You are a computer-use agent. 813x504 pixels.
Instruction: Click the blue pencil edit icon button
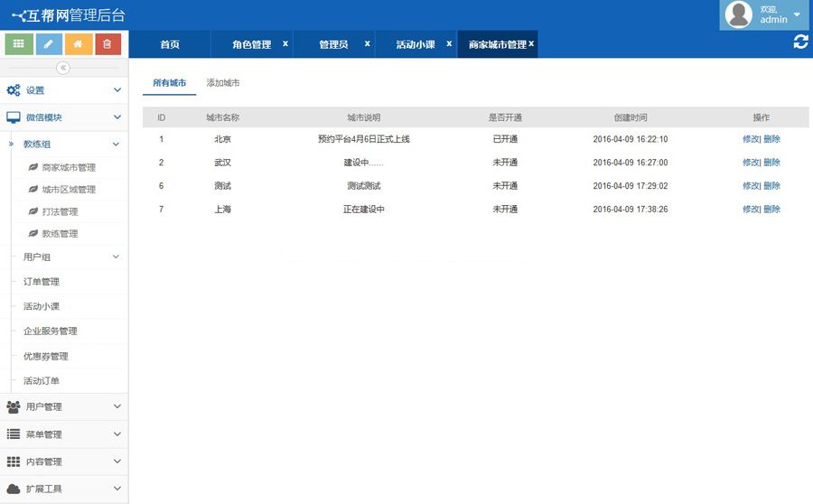coord(49,44)
